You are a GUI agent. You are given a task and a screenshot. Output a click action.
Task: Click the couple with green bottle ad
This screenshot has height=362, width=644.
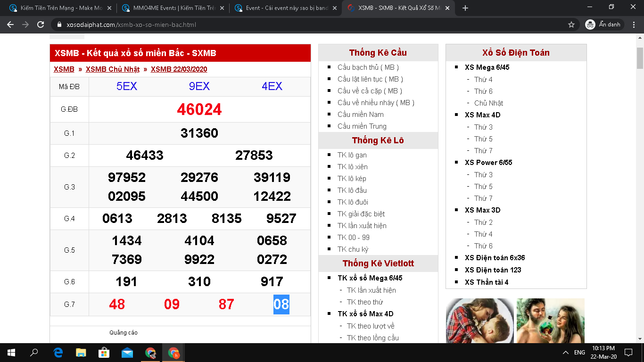tap(551, 321)
